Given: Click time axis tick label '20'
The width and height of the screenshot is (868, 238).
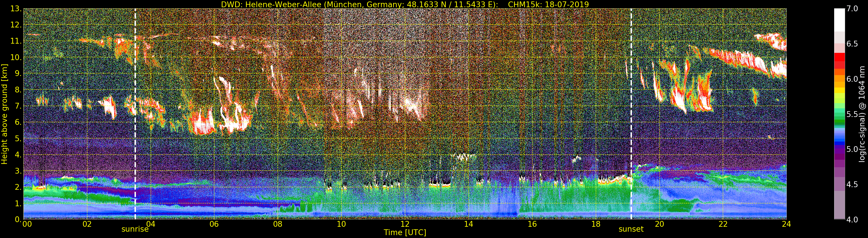Looking at the screenshot, I should click(x=659, y=224).
